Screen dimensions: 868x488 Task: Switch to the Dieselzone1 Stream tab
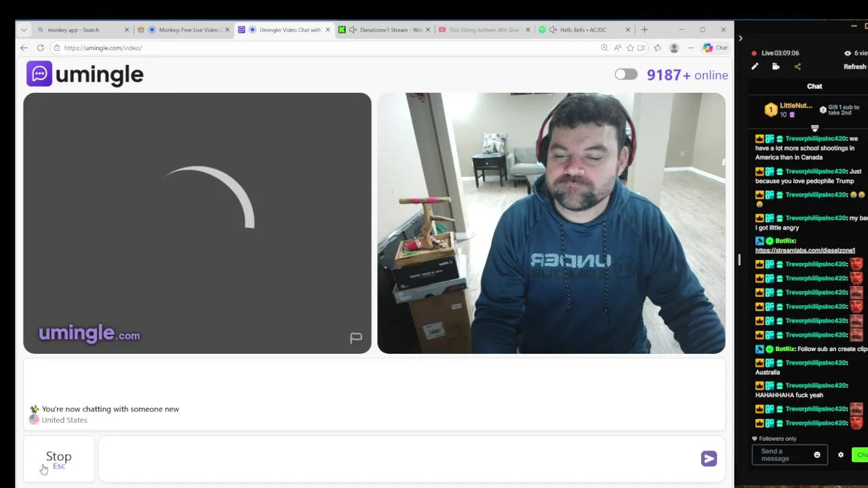pyautogui.click(x=385, y=30)
